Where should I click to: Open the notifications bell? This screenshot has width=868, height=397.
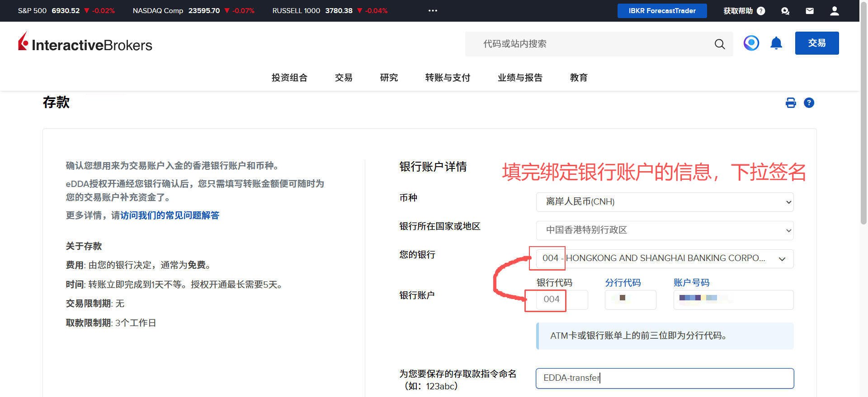point(776,43)
